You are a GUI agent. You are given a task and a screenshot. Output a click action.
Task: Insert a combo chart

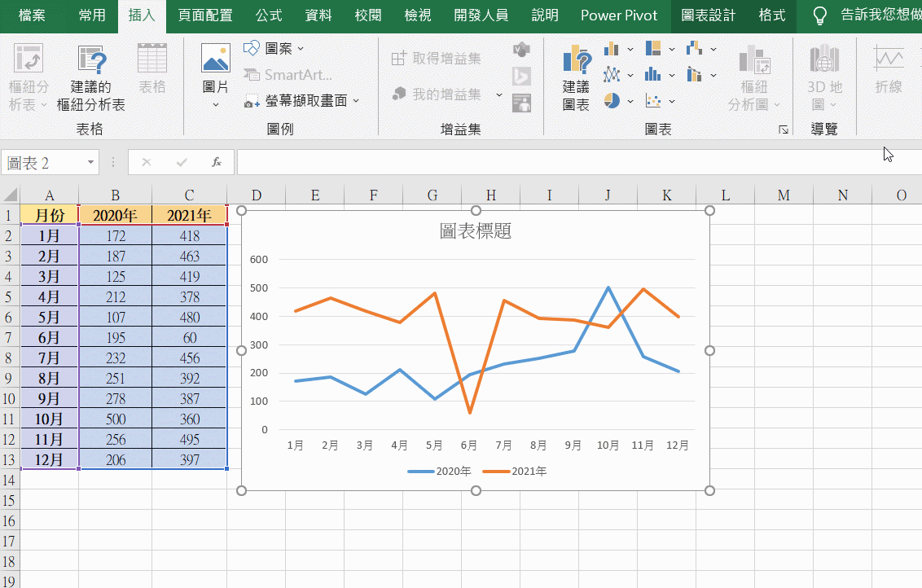695,75
